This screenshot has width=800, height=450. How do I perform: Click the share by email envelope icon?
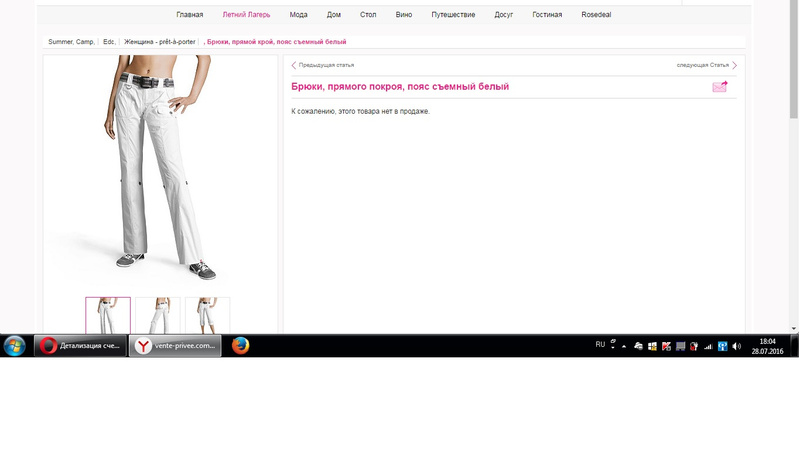click(720, 87)
